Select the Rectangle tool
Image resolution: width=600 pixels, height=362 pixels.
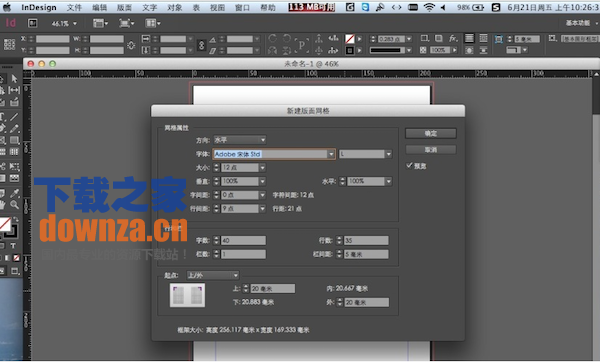tap(15, 140)
